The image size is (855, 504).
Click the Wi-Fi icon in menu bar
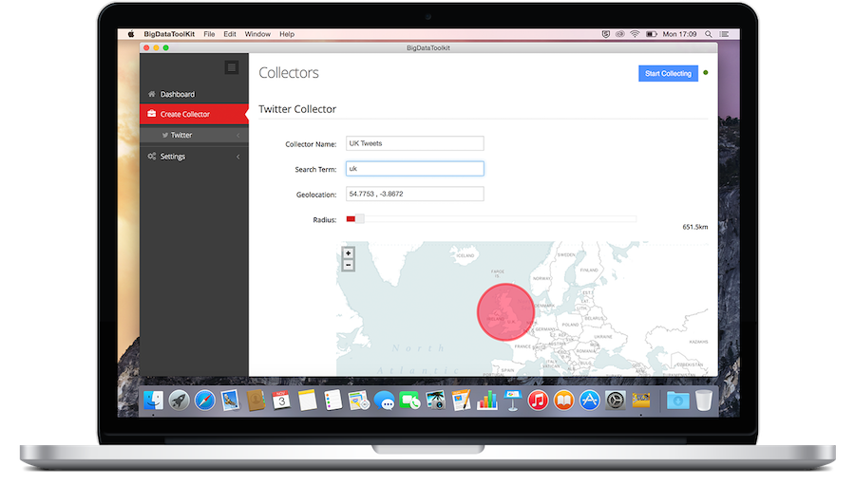tap(635, 34)
